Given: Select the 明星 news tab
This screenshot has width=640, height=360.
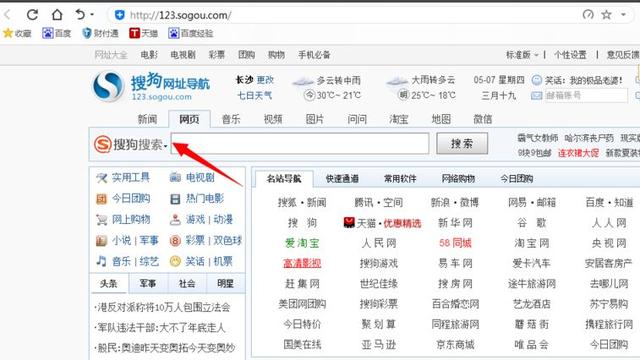Looking at the screenshot, I should 225,284.
